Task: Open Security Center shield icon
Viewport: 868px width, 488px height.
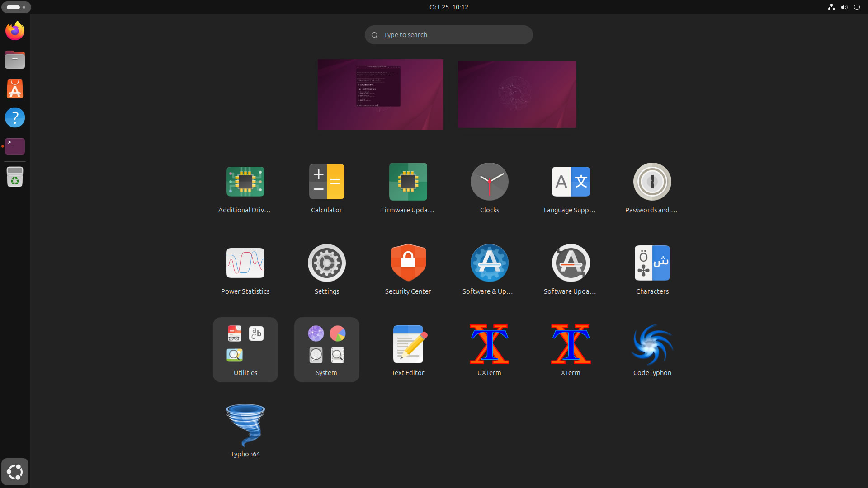Action: pos(408,263)
